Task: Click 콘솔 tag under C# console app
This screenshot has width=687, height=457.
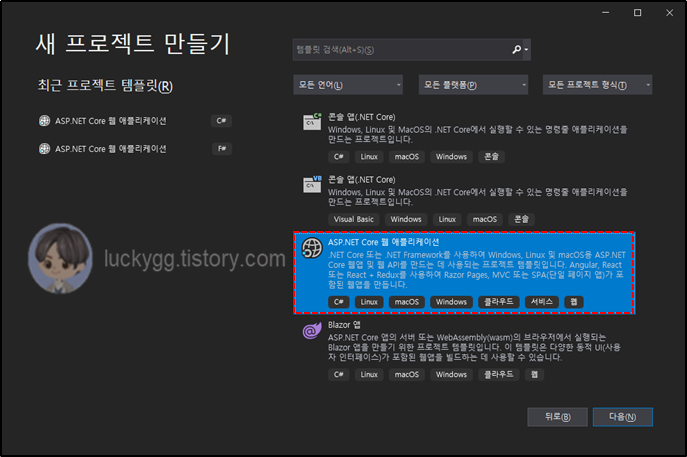Action: 491,156
